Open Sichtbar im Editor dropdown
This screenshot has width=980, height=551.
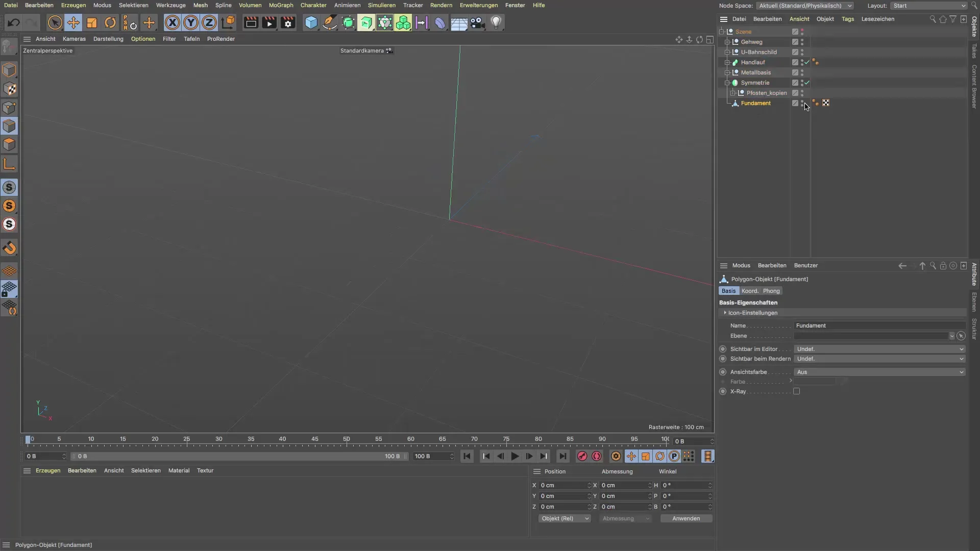tap(879, 349)
